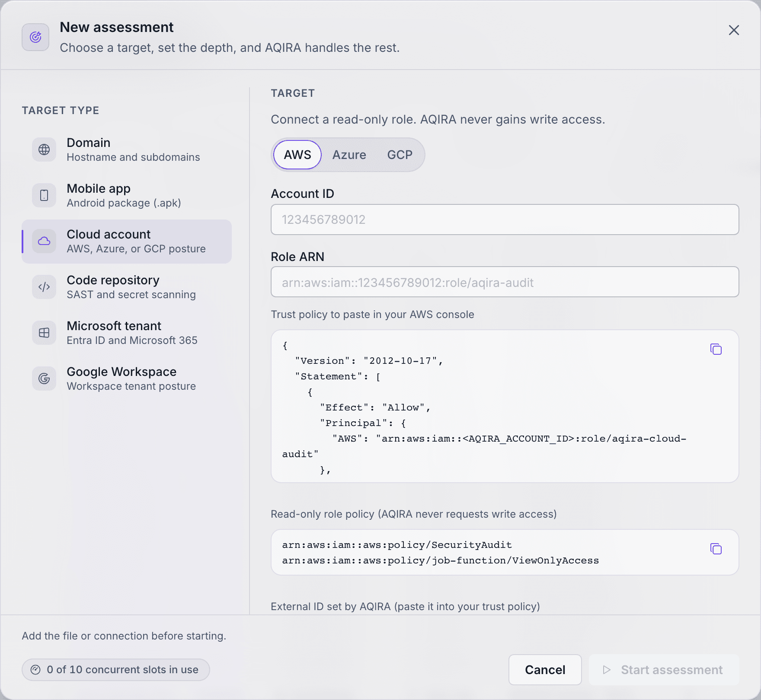This screenshot has width=761, height=700.
Task: Click the cloud icon for Cloud account
Action: click(44, 241)
